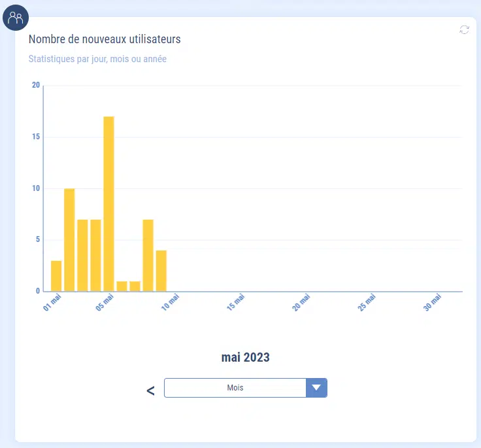Click the "30 mai" x-axis label

pyautogui.click(x=433, y=303)
